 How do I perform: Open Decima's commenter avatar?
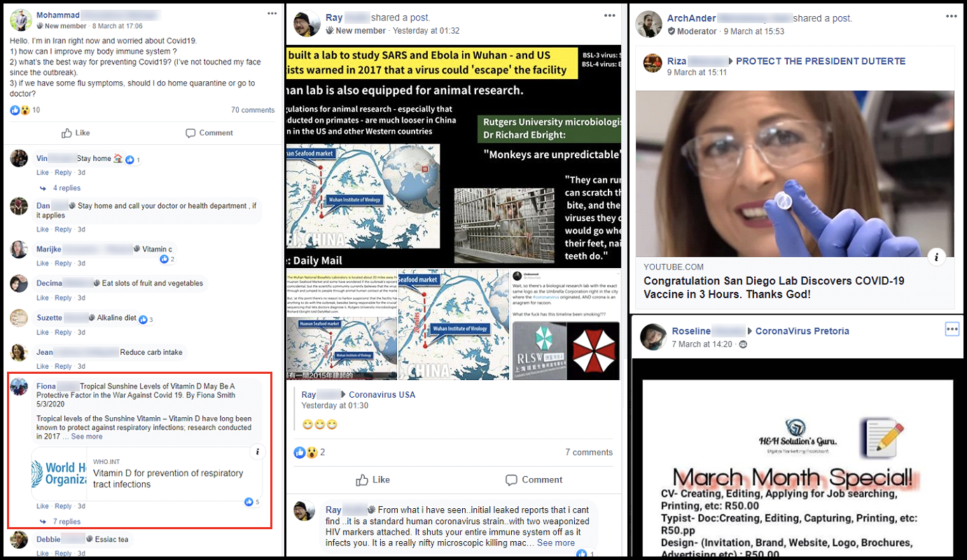click(19, 283)
